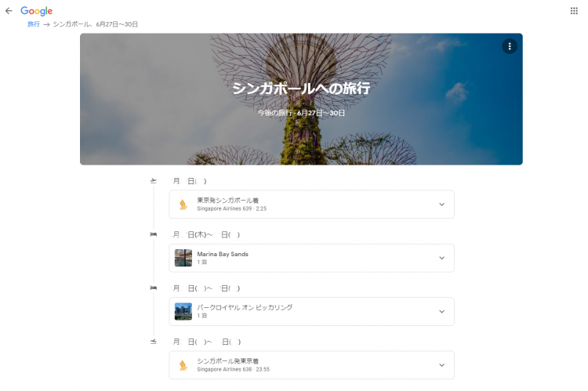Viewport: 588px width, 391px height.
Task: Click the Google logo
Action: 36,11
